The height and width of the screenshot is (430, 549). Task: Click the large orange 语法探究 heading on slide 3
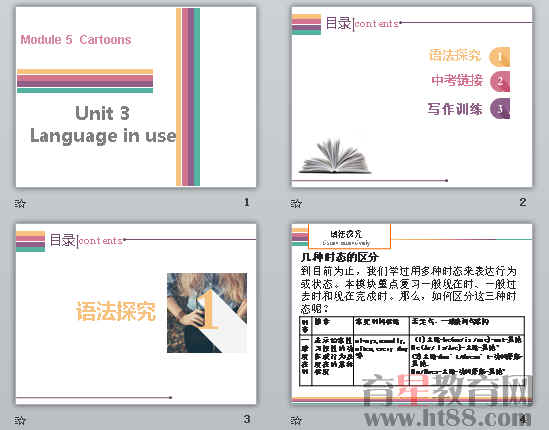point(116,311)
